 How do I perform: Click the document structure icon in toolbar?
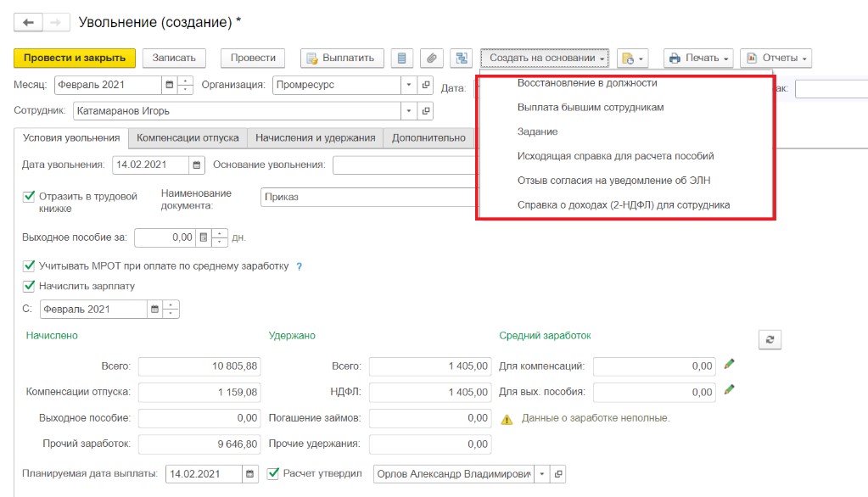pyautogui.click(x=461, y=58)
